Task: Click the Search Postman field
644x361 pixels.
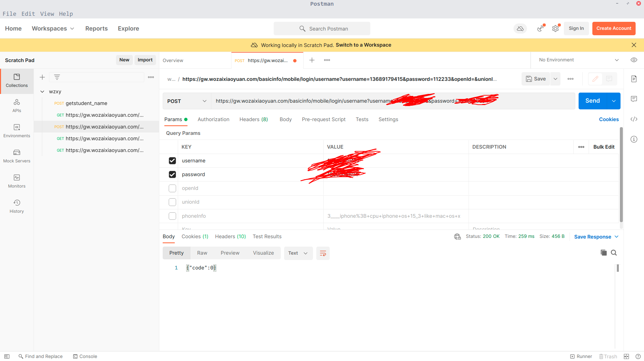Action: pos(322,29)
